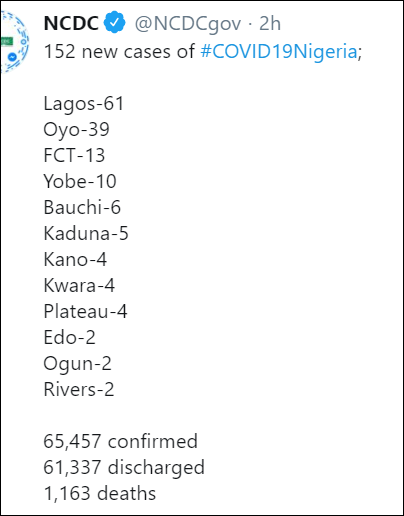The height and width of the screenshot is (516, 404).
Task: Select the Kaduna-5 line
Action: 86,233
